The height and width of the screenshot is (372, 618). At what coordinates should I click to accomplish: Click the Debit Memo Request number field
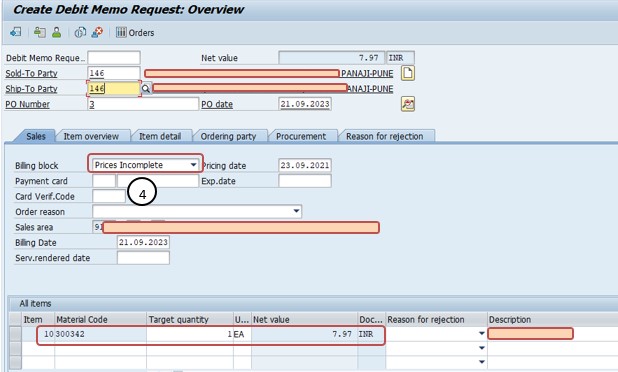[114, 58]
